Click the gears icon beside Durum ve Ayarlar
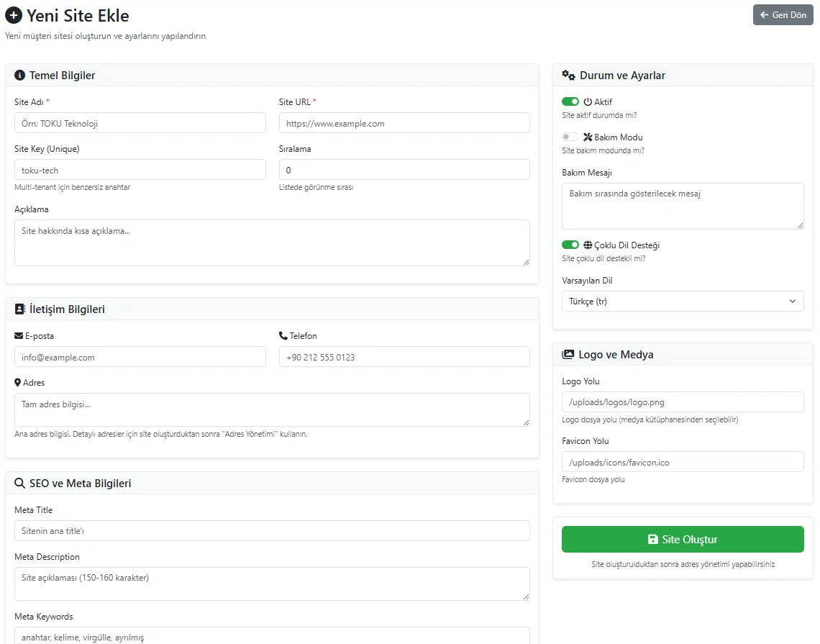Viewport: 820px width, 644px height. click(568, 76)
